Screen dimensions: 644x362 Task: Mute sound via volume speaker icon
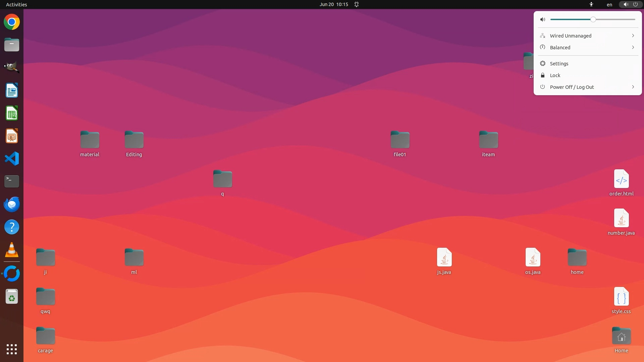click(543, 19)
